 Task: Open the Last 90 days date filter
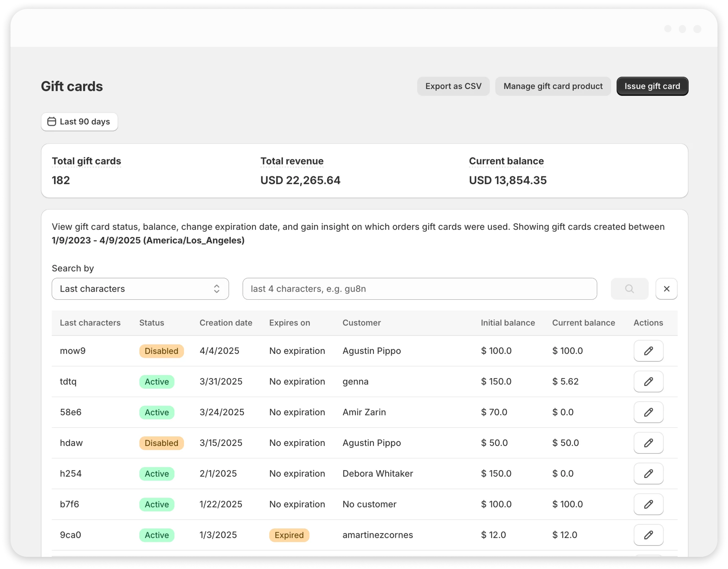coord(79,122)
